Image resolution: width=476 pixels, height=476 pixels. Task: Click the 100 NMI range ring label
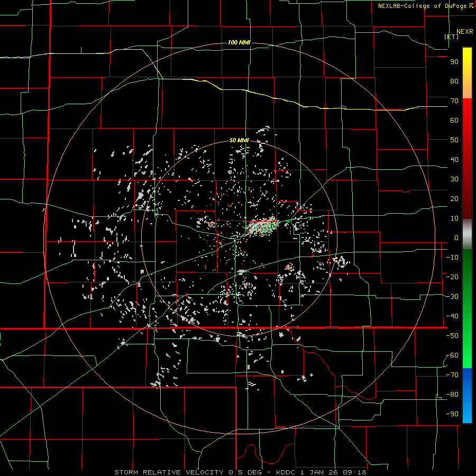(239, 42)
